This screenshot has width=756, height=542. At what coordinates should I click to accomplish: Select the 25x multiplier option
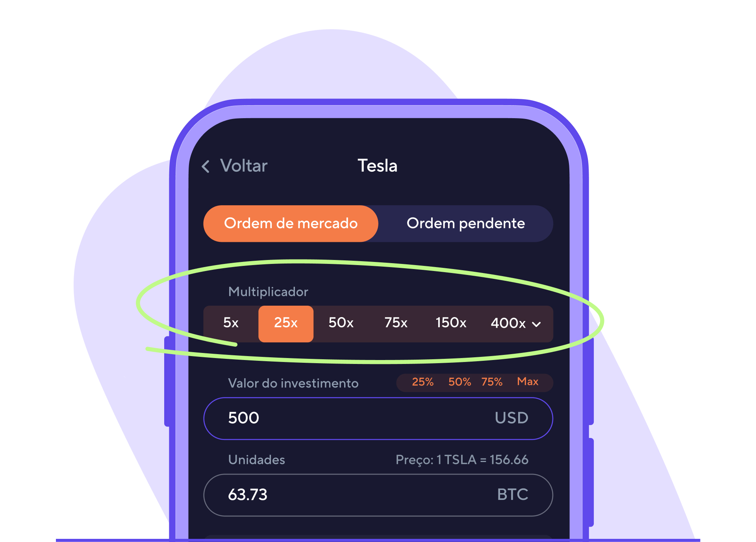pyautogui.click(x=286, y=323)
